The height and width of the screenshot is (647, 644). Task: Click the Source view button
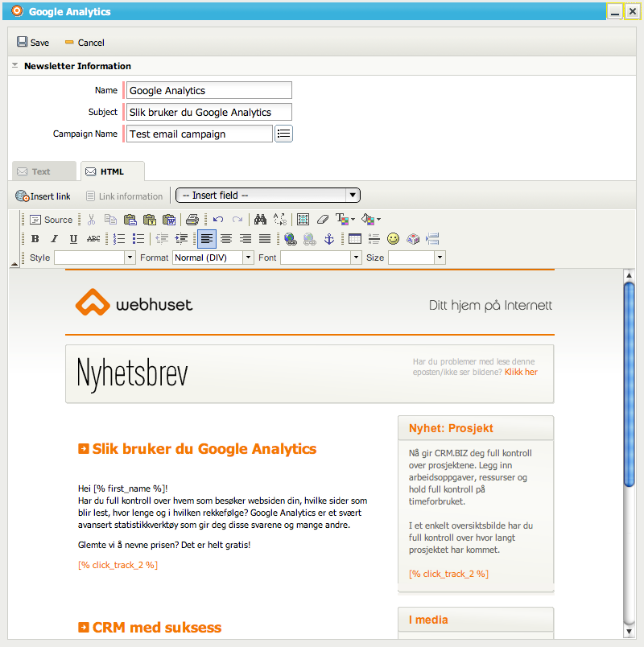tap(52, 220)
